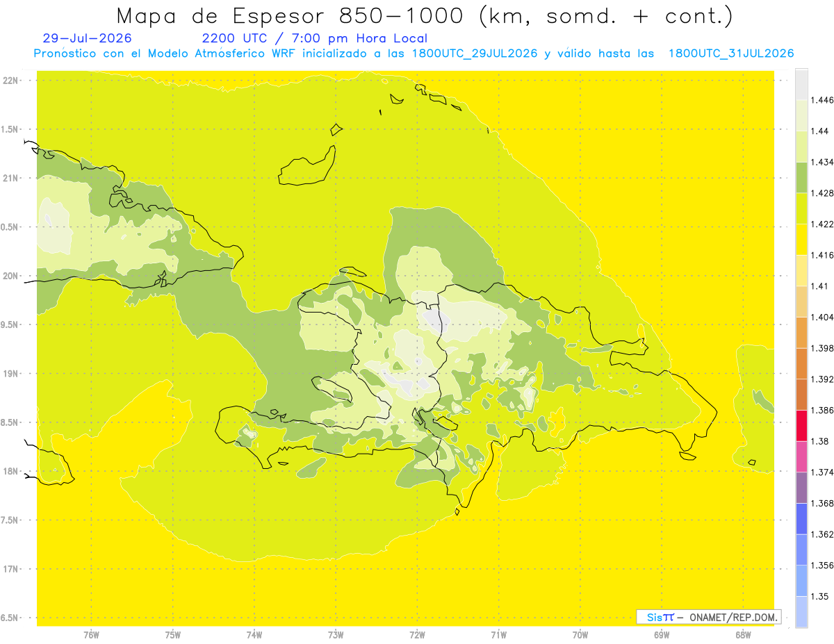The height and width of the screenshot is (644, 834).
Task: Click the colorbar value label 1.368
Action: [x=822, y=503]
